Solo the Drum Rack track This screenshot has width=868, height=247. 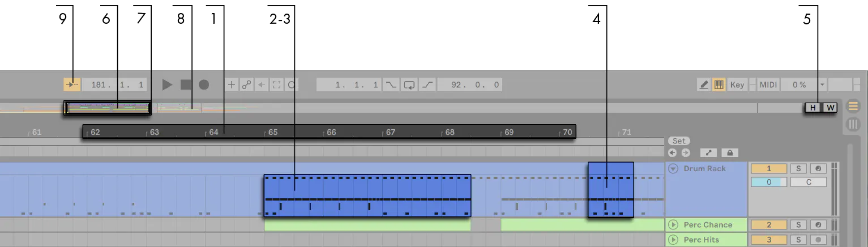click(x=798, y=168)
